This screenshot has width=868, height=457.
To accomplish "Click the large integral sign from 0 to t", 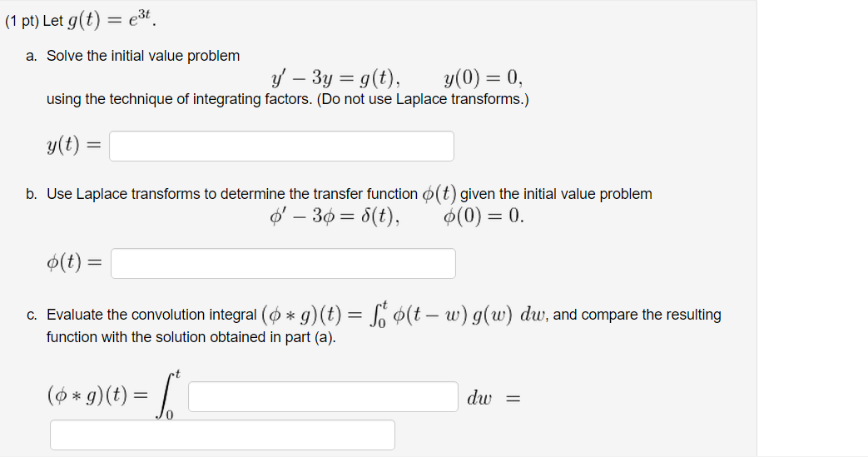I will [168, 395].
